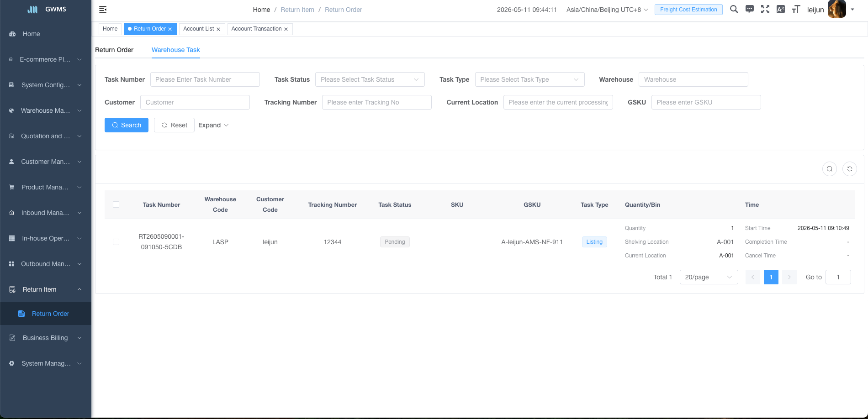Select the Warehouse Task subtab
The image size is (868, 419).
point(176,50)
